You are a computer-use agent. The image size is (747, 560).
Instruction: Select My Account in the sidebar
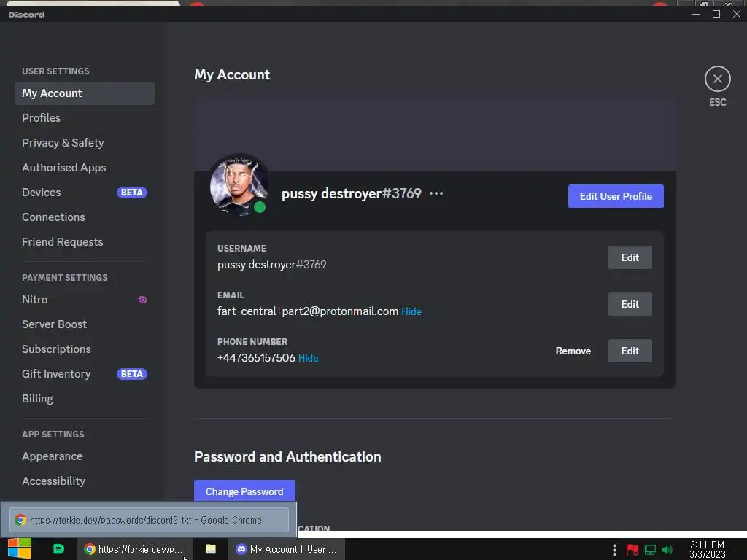coord(85,93)
